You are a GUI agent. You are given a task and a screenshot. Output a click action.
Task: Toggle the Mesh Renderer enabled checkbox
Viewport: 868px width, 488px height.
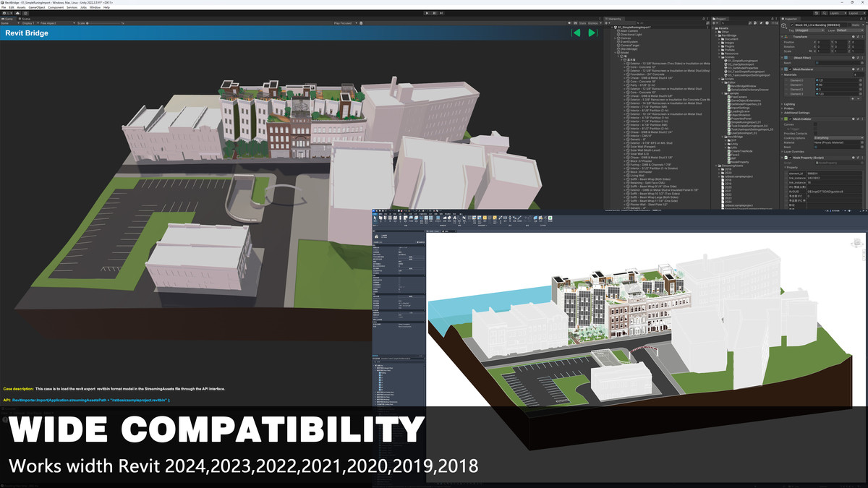pos(791,71)
